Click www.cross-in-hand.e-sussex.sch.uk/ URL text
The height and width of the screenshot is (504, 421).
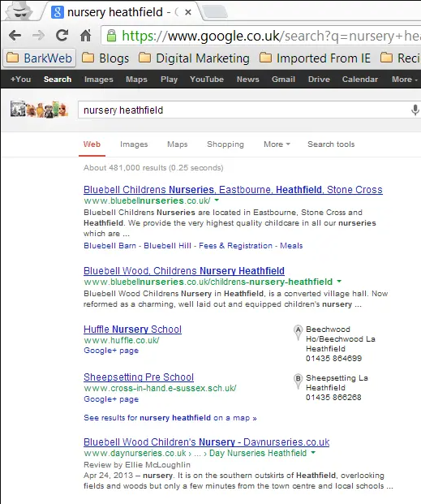tap(160, 388)
